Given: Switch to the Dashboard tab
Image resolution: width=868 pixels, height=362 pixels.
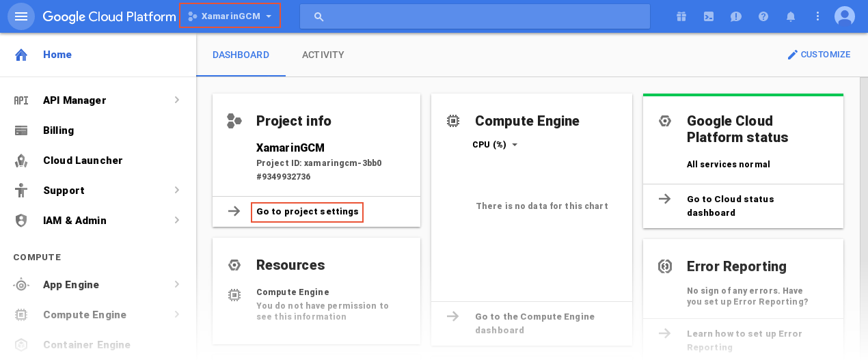Looking at the screenshot, I should [x=241, y=55].
